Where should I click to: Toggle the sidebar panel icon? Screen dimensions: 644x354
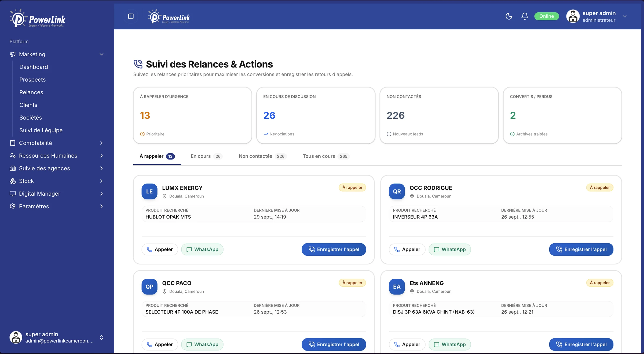point(131,16)
